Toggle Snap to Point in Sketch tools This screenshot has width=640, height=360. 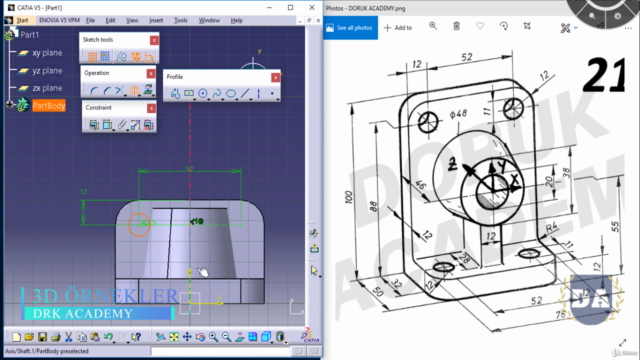pyautogui.click(x=105, y=56)
